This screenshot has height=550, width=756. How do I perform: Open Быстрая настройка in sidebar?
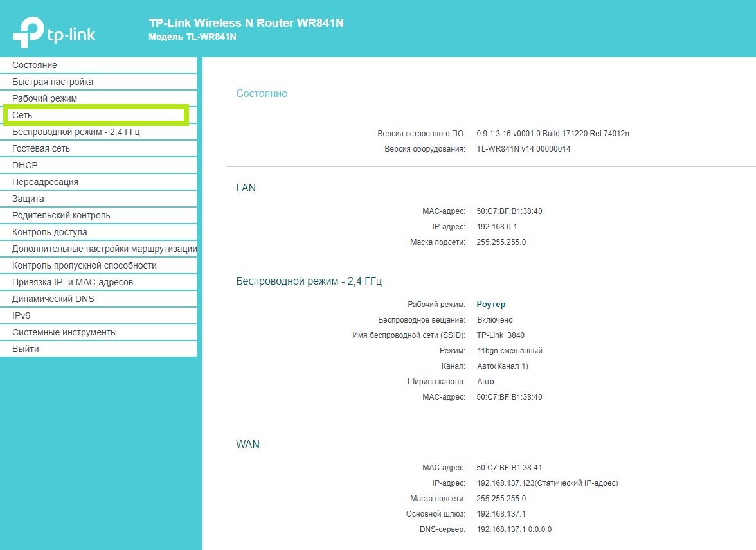(53, 82)
